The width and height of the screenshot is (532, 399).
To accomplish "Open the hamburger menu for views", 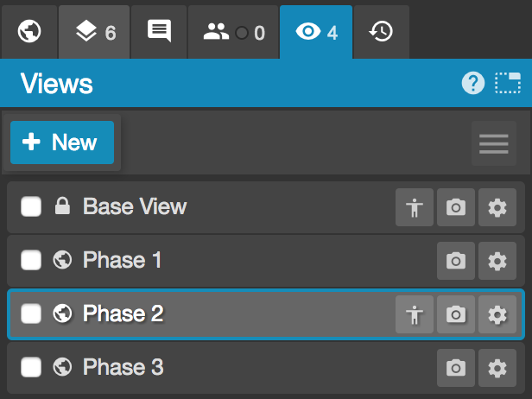I will (x=493, y=143).
